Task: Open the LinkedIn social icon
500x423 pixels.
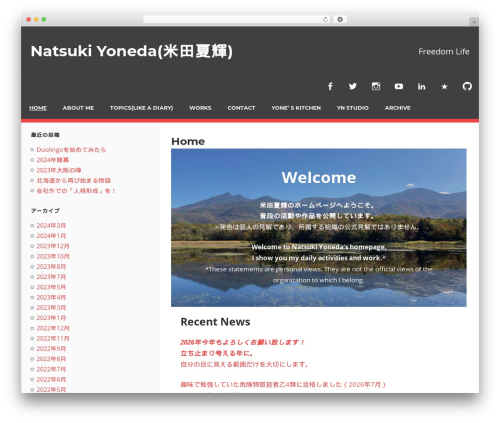Action: [x=421, y=87]
